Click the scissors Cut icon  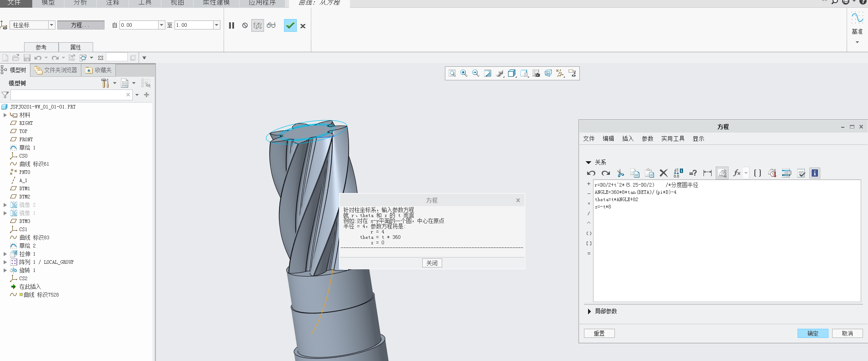click(x=620, y=173)
